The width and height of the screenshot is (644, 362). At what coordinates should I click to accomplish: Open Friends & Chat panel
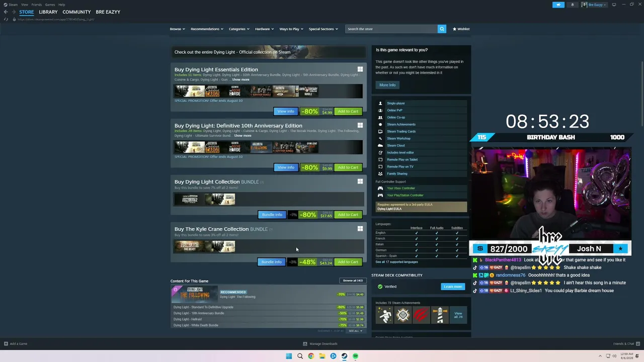(x=626, y=344)
